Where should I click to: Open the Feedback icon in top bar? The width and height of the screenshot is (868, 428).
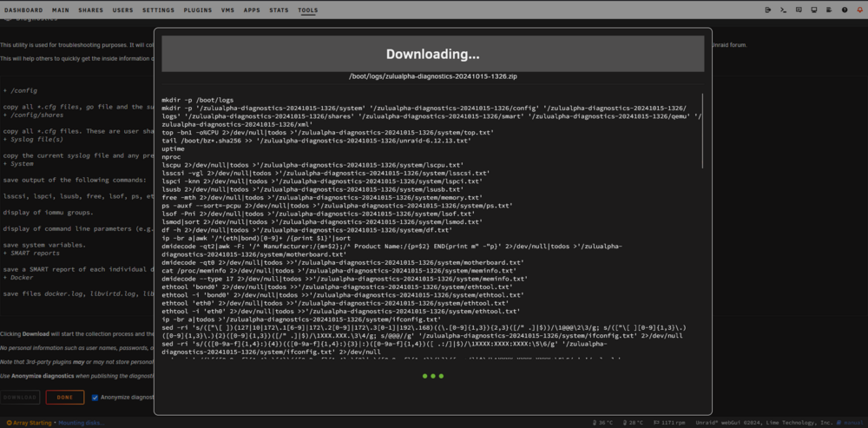799,10
